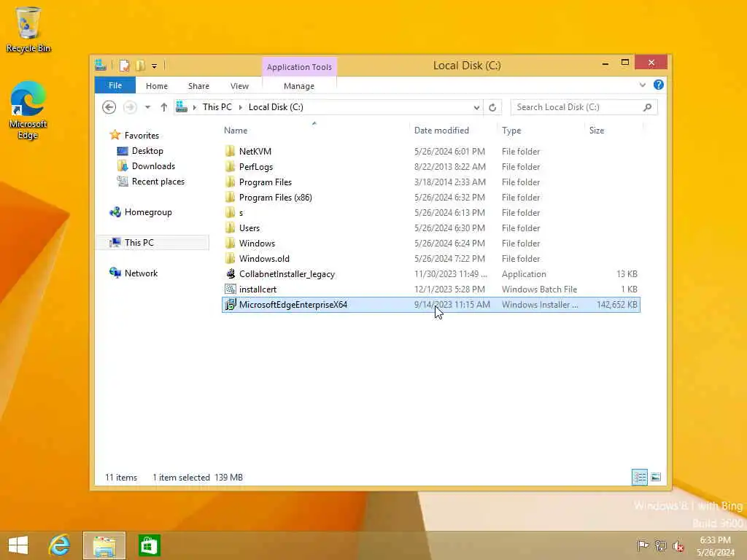
Task: Click the Windows Batch File type cell
Action: point(539,289)
